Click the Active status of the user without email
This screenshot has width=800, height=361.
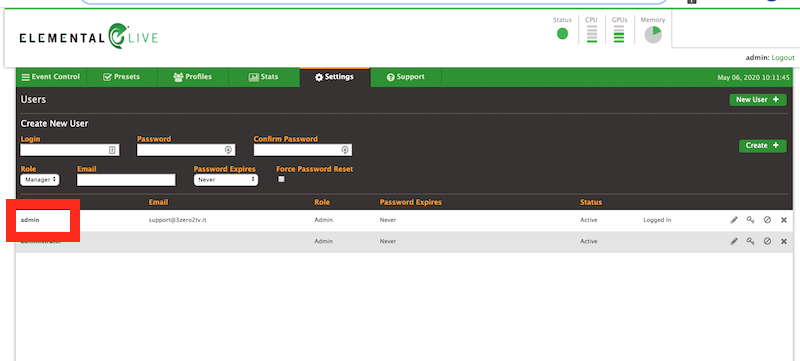point(589,241)
